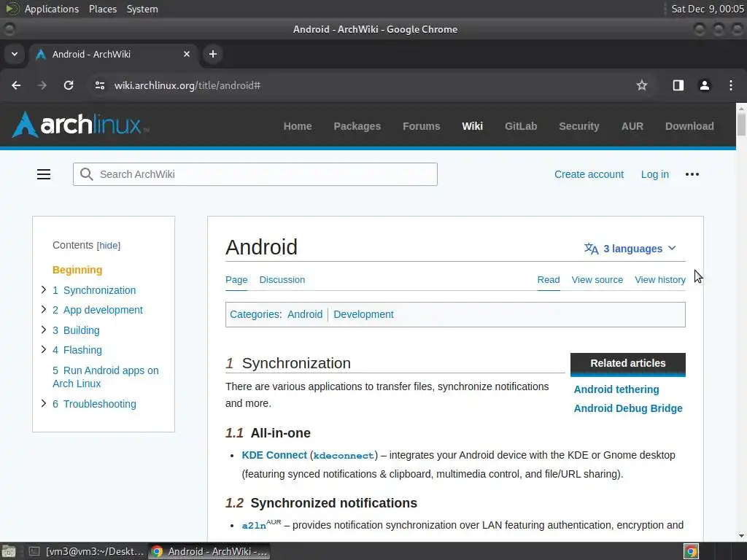Screen dimensions: 747x560
Task: Click the language translate icon
Action: [x=591, y=249]
